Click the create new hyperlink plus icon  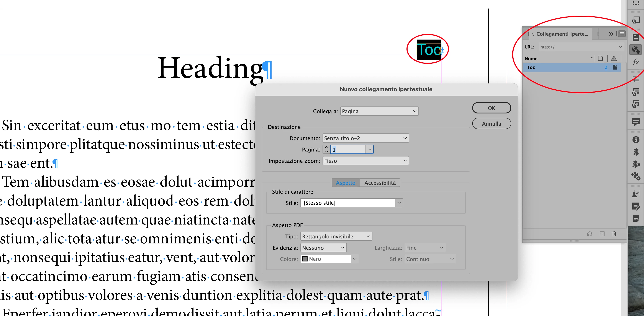[x=602, y=234]
